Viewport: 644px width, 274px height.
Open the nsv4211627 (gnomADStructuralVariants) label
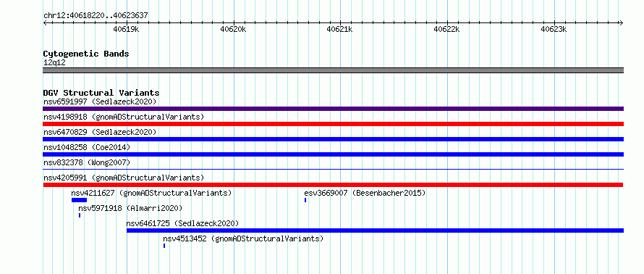click(x=151, y=193)
